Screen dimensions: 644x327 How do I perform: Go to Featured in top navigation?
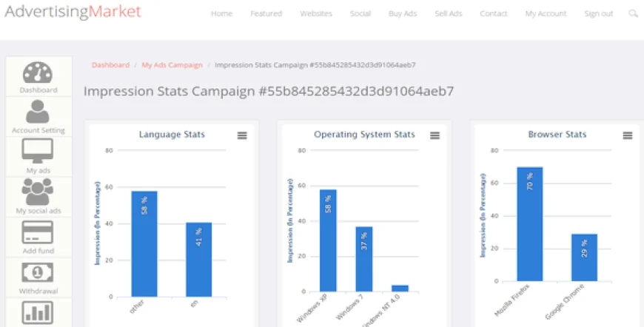click(x=266, y=14)
